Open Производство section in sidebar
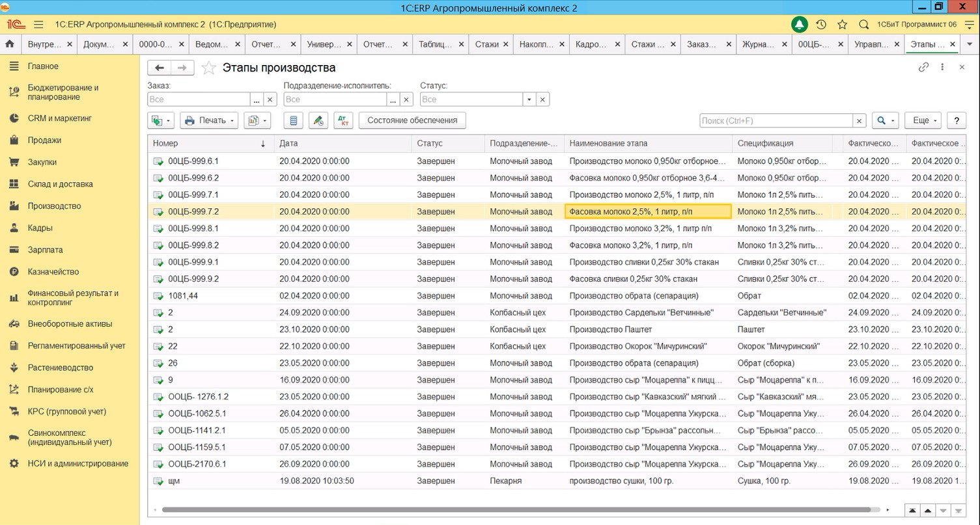This screenshot has height=525, width=980. point(54,206)
